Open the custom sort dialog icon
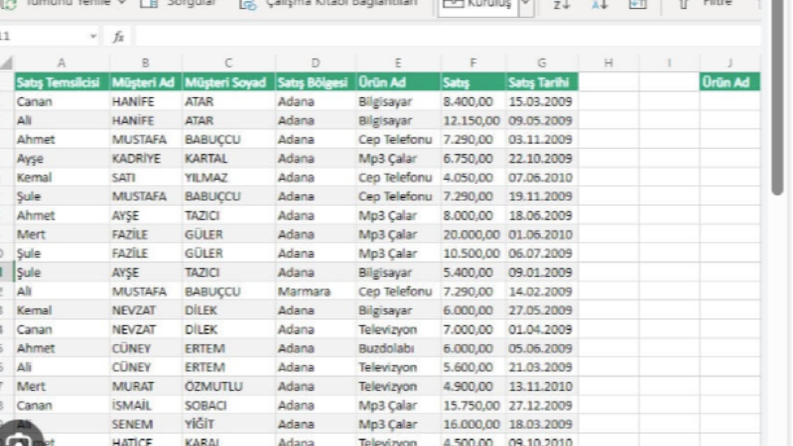 coord(637,4)
